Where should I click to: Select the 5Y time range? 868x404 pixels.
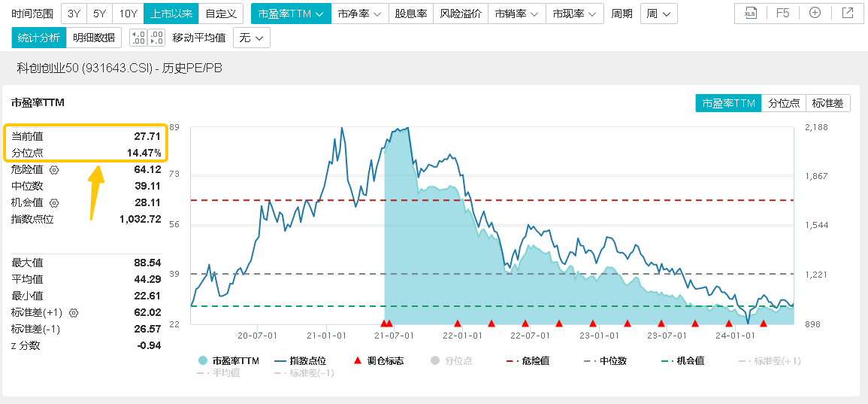(x=99, y=14)
